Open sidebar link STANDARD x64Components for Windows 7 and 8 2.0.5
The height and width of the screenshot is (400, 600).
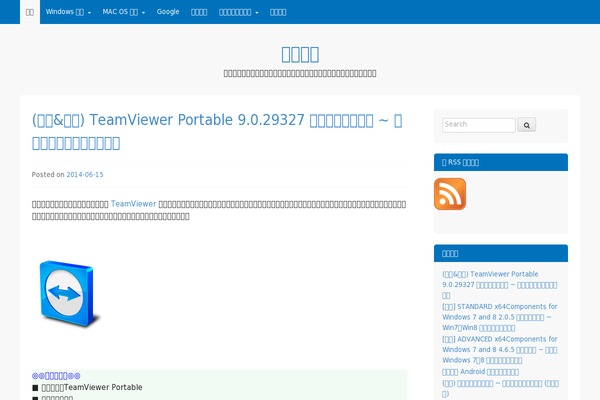pyautogui.click(x=500, y=317)
